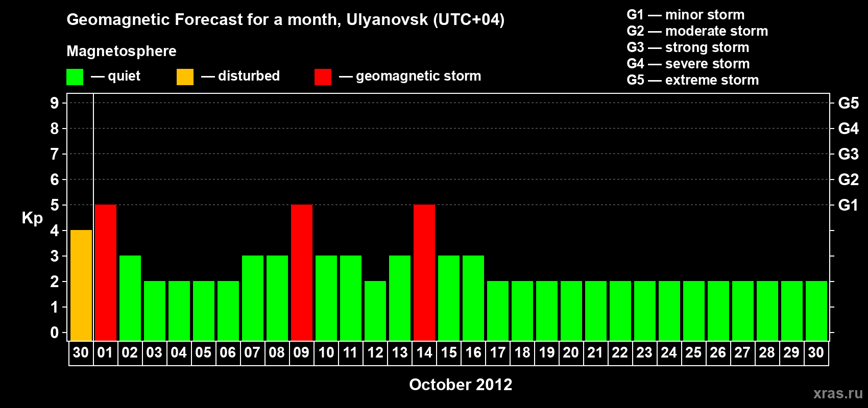Click the 'Kp' axis label
Viewport: 868px width, 408px height.
[32, 218]
